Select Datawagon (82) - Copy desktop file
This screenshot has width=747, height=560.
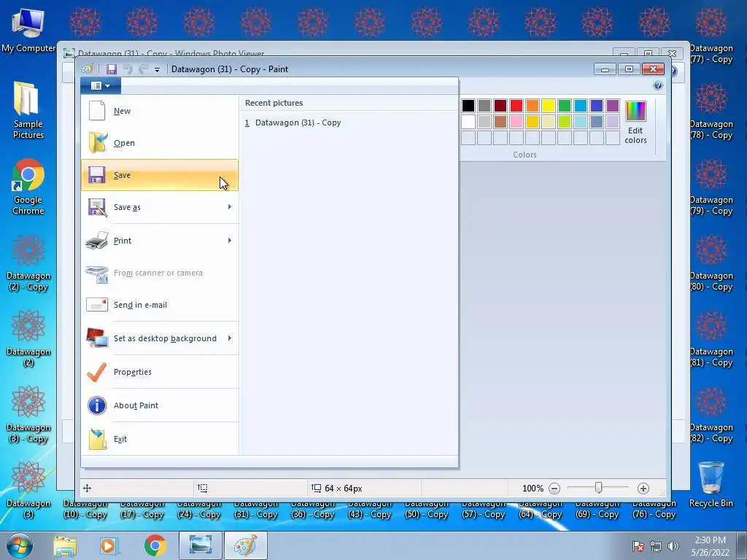(x=711, y=415)
